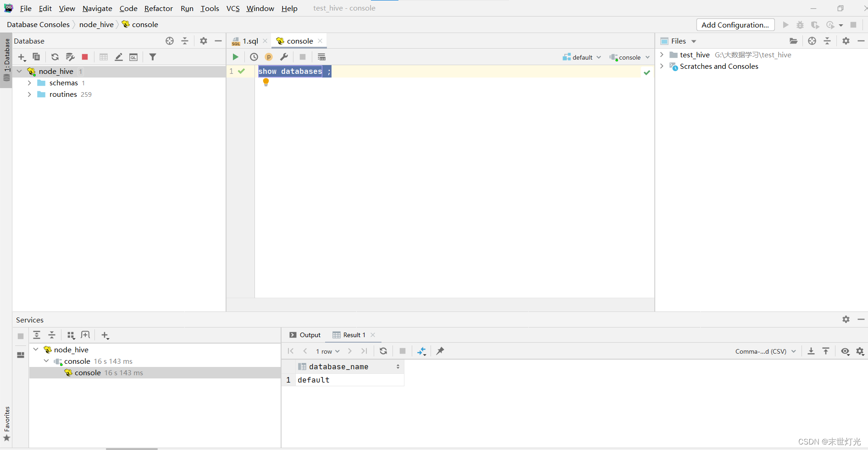
Task: Jump to query console icon
Action: click(133, 57)
